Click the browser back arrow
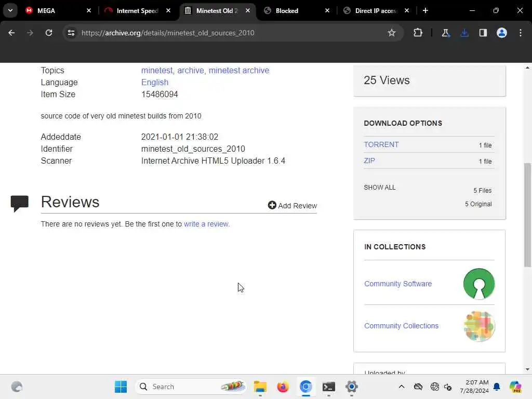The width and height of the screenshot is (532, 399). point(11,33)
